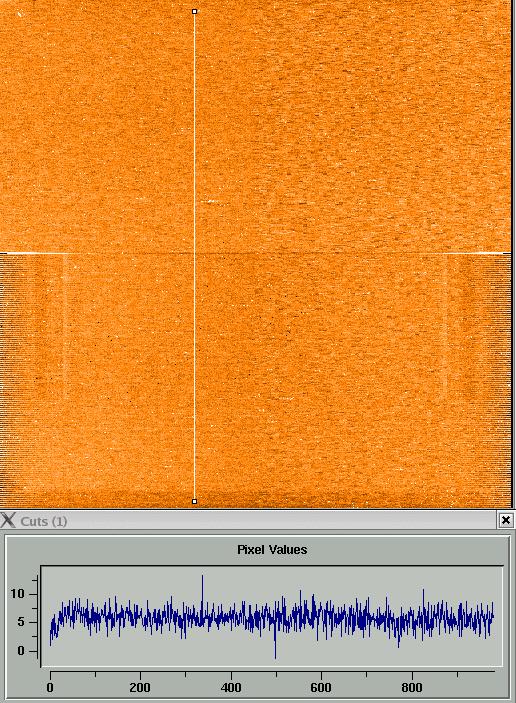516x703 pixels.
Task: Click the tallest positive spike in the plot
Action: (202, 578)
